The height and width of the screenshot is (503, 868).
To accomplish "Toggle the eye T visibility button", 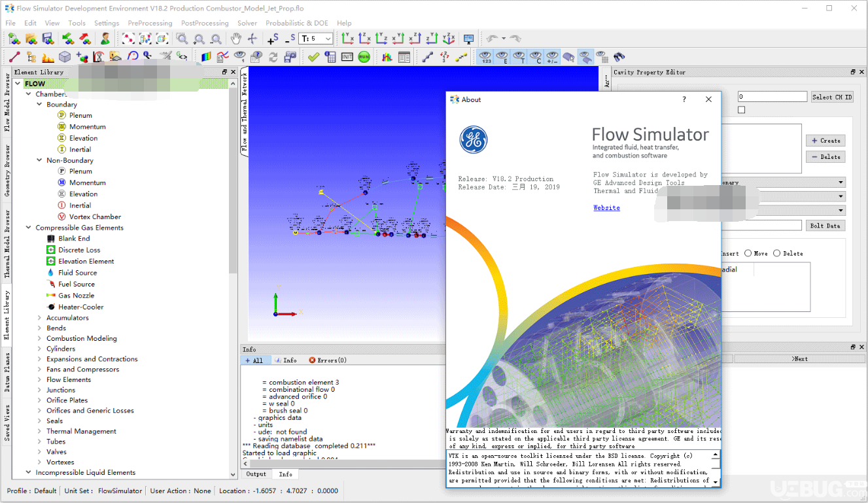I will click(x=519, y=57).
